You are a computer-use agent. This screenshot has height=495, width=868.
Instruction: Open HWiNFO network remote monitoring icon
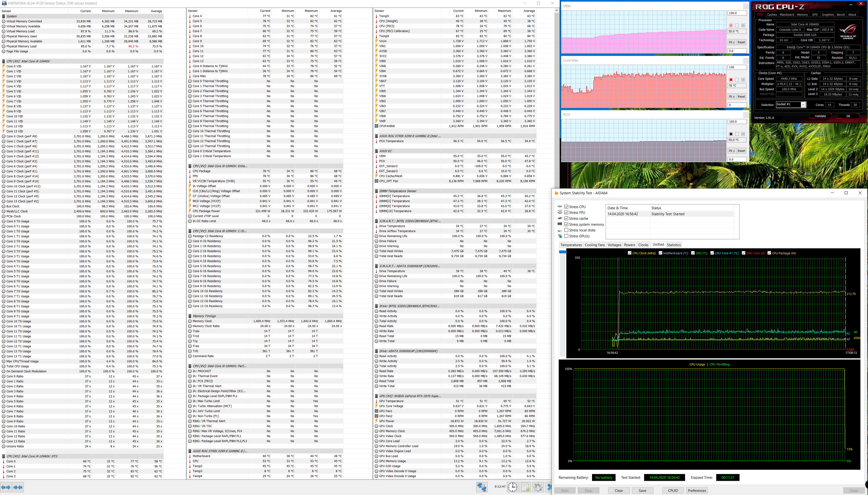[481, 487]
